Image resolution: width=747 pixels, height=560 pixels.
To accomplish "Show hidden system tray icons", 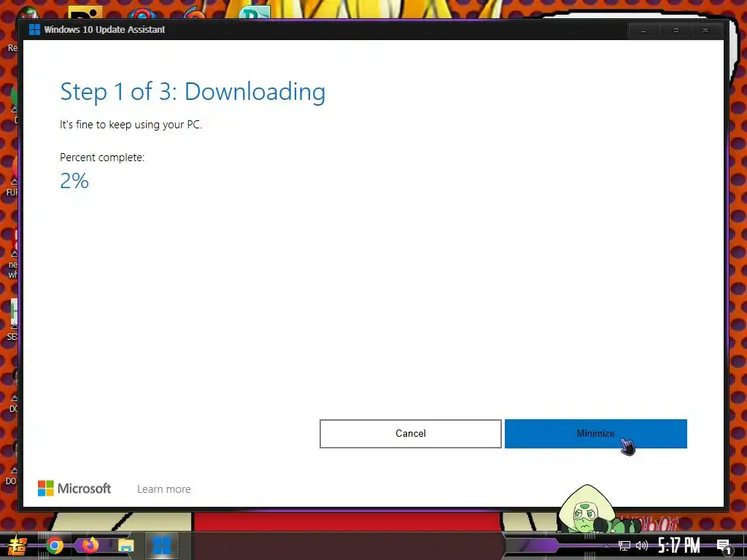I will pyautogui.click(x=606, y=545).
